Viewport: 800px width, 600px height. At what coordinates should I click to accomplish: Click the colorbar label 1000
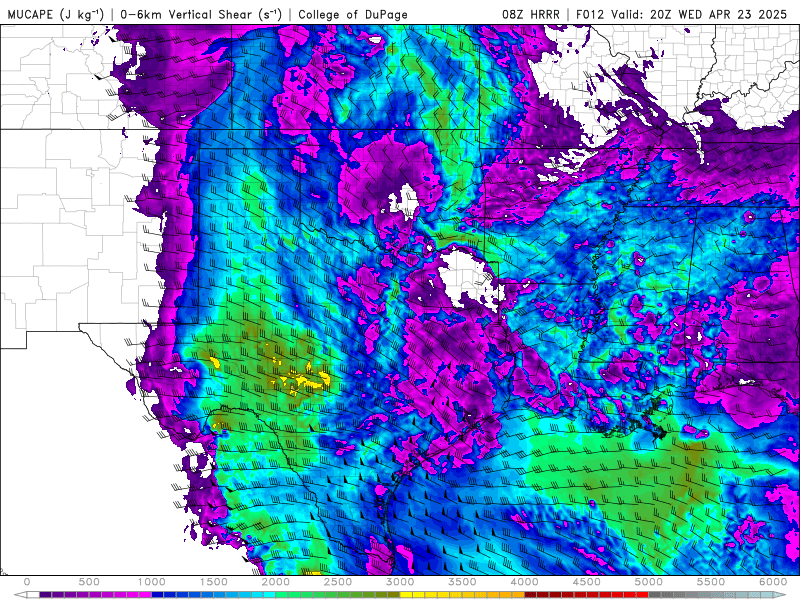pyautogui.click(x=152, y=582)
